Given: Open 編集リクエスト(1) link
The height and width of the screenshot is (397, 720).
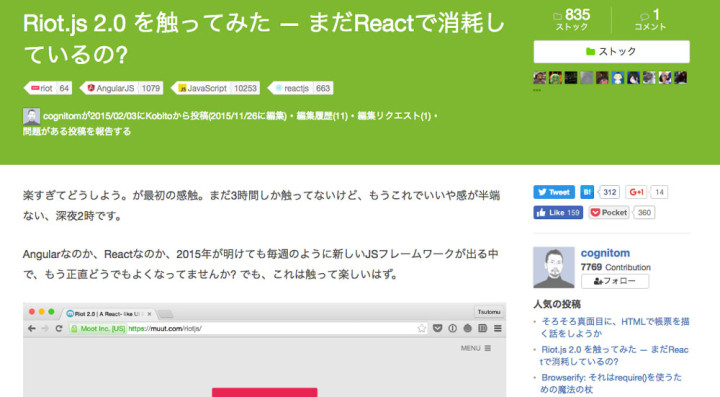Looking at the screenshot, I should click(394, 116).
